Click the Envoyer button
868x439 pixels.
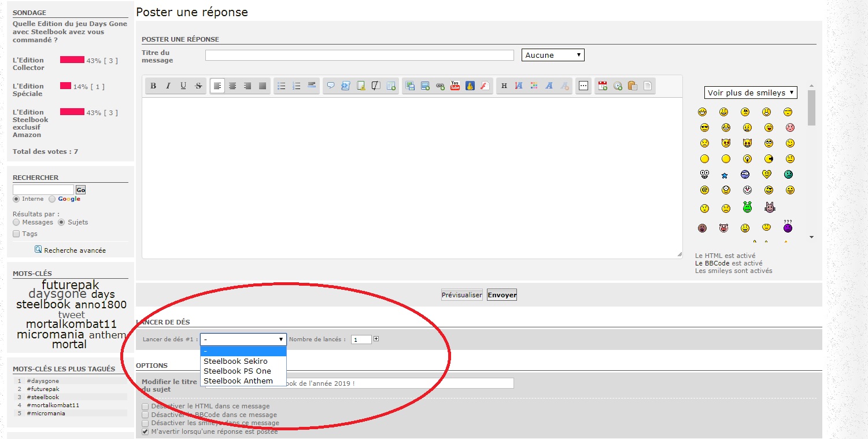[x=502, y=295]
